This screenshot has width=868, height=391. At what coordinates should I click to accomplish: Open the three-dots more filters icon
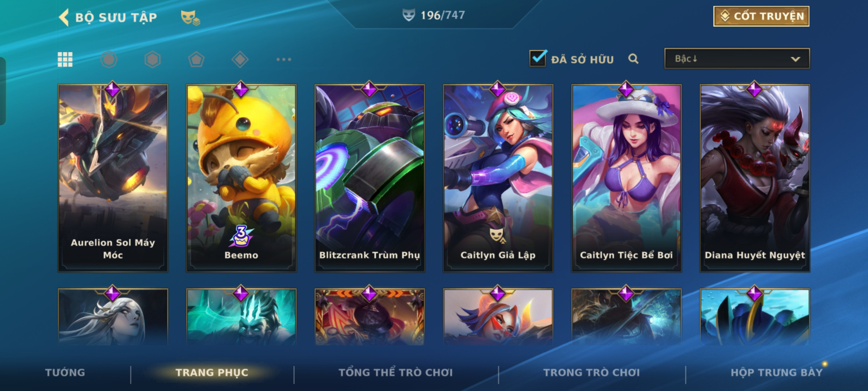pyautogui.click(x=284, y=59)
